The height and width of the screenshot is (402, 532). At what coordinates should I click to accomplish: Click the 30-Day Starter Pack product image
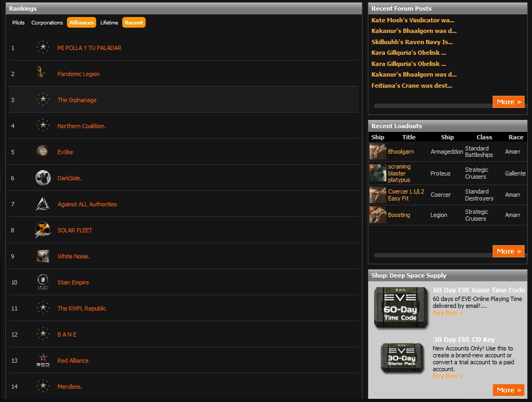[402, 357]
